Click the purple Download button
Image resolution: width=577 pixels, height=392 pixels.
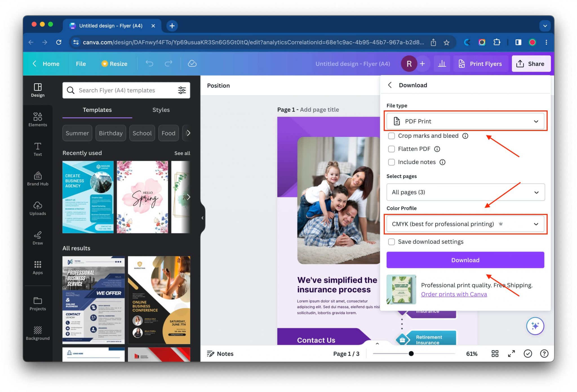(465, 260)
